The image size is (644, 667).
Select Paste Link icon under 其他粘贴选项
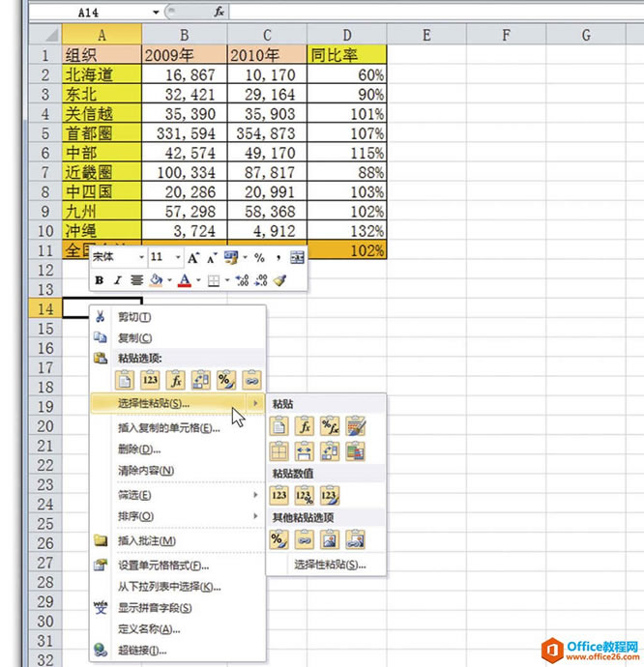(x=305, y=539)
